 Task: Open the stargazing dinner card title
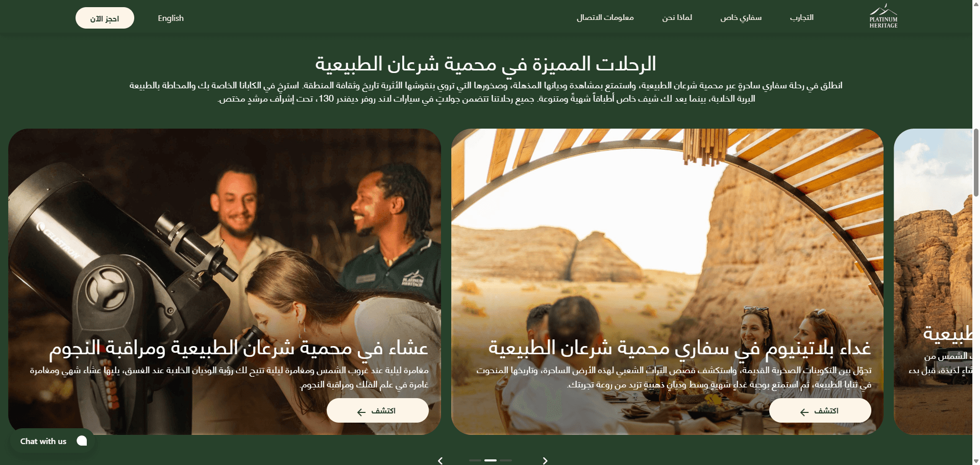point(238,348)
